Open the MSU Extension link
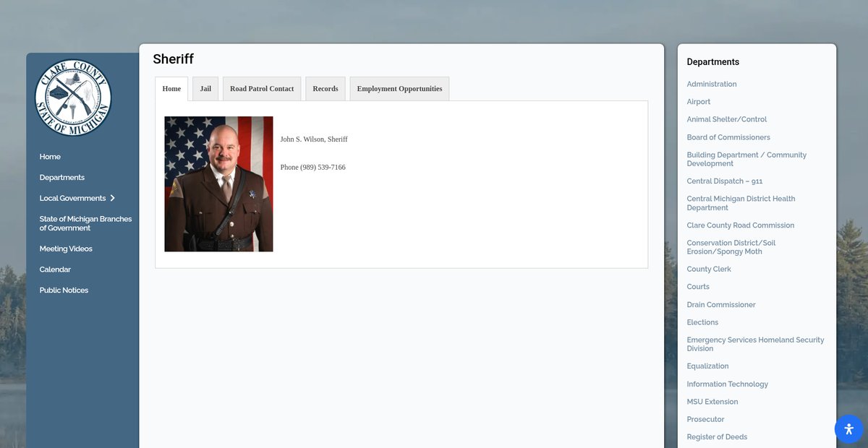The height and width of the screenshot is (448, 868). pyautogui.click(x=712, y=402)
